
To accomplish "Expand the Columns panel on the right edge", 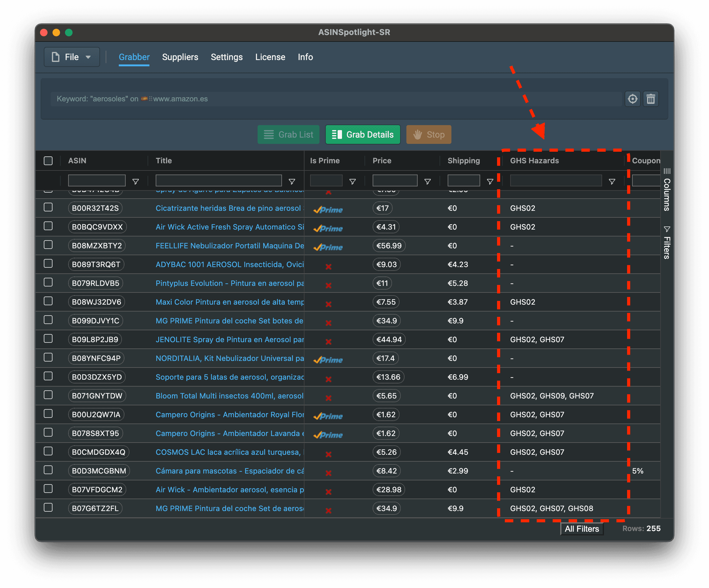I will point(667,189).
